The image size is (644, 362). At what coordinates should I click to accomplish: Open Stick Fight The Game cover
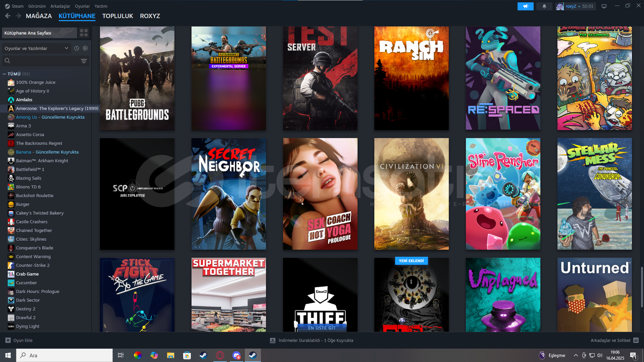pyautogui.click(x=137, y=295)
